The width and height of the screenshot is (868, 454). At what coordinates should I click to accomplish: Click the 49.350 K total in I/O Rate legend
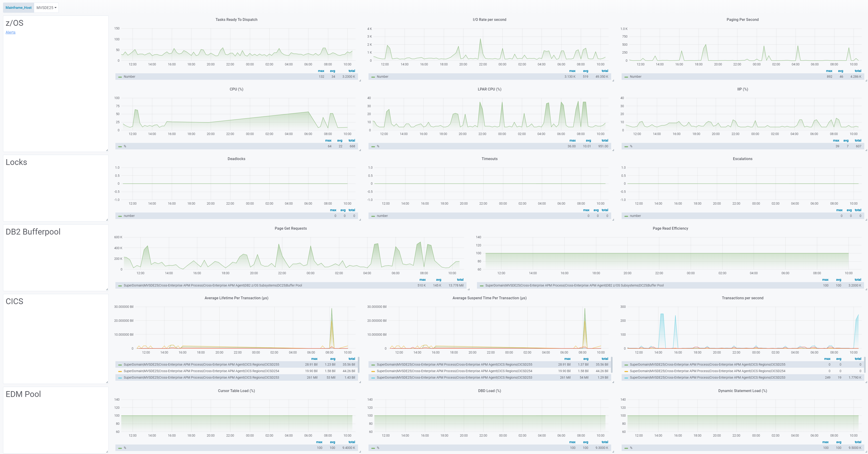(x=602, y=77)
